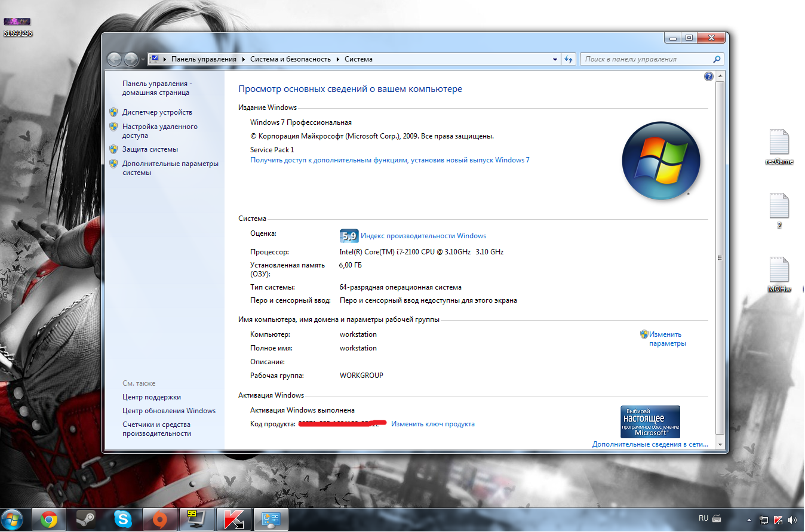Select Система breadcrumb item
Viewport: 805px width, 532px height.
(x=358, y=59)
